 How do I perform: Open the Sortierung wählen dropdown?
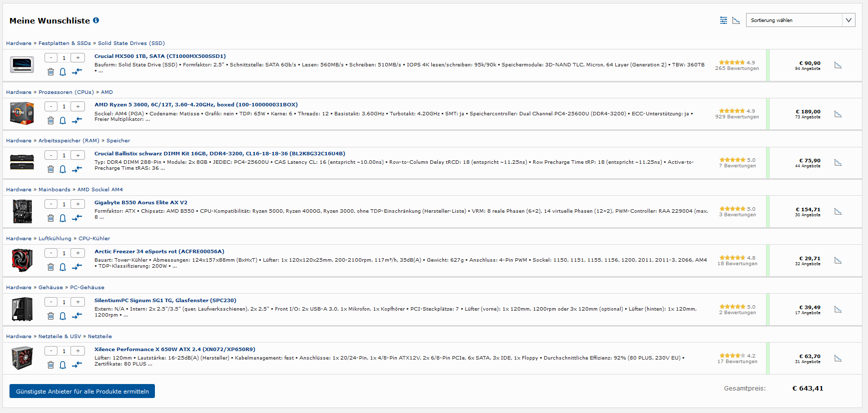tap(800, 20)
